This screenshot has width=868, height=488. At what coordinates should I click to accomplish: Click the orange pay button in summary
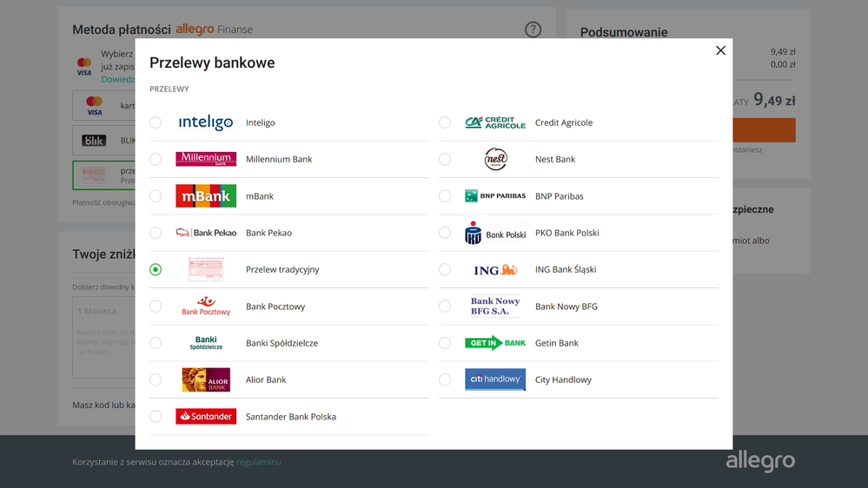click(764, 130)
